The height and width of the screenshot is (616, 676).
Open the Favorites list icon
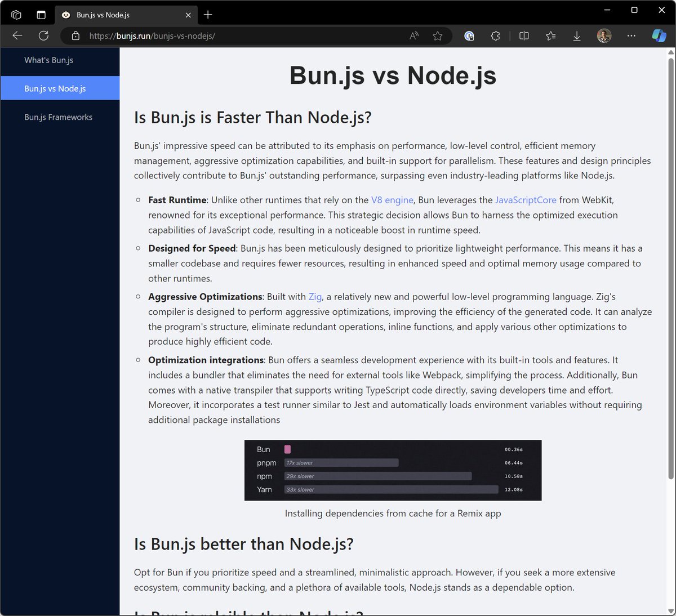(550, 36)
